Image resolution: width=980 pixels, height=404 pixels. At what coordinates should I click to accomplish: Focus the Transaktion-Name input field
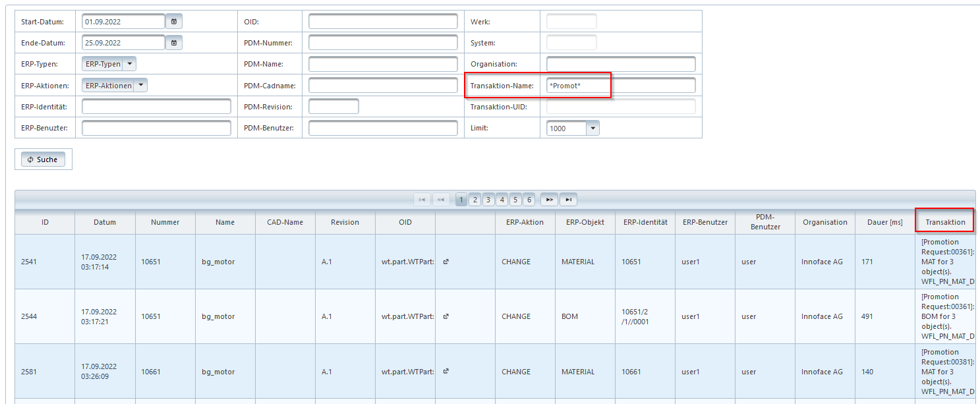point(620,86)
